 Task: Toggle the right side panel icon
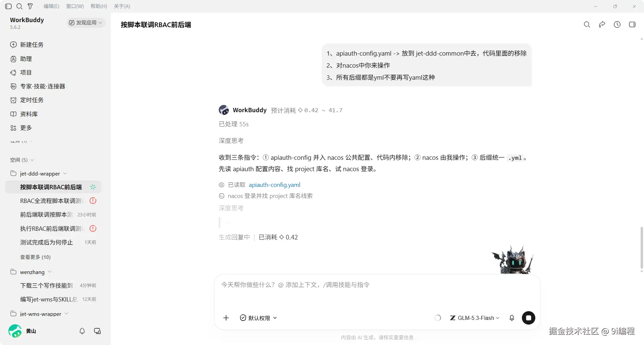632,24
